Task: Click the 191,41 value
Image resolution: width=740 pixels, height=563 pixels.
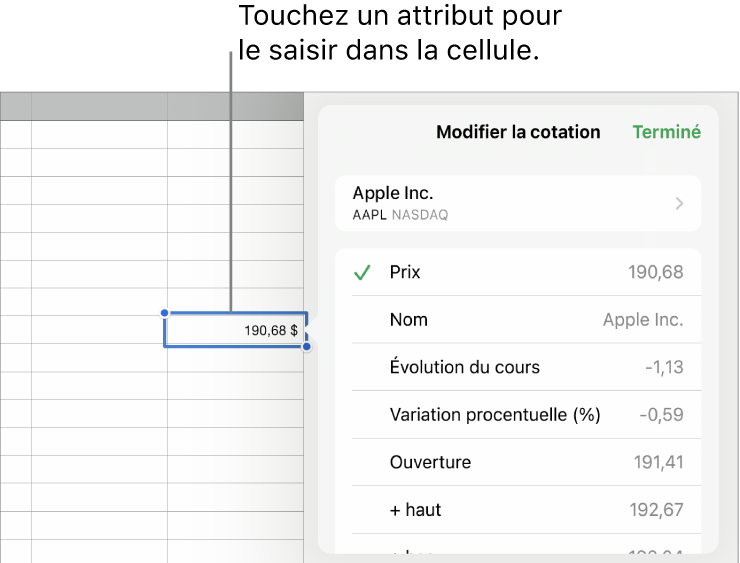Action: (x=658, y=462)
